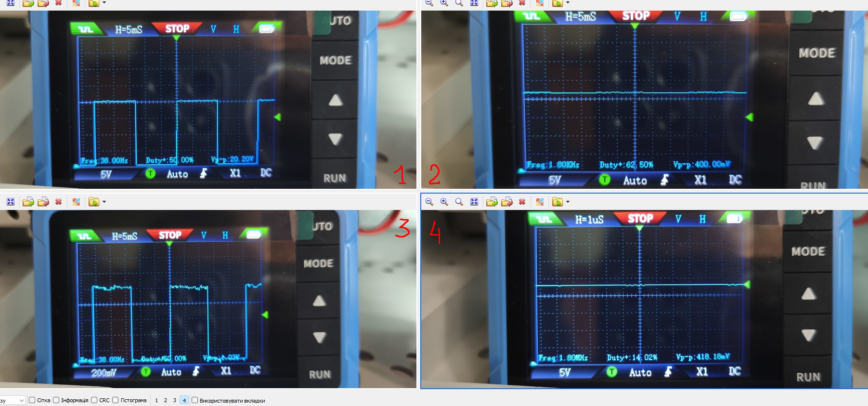
Task: Fit image to window in panel 3 toolbar
Action: [x=11, y=202]
